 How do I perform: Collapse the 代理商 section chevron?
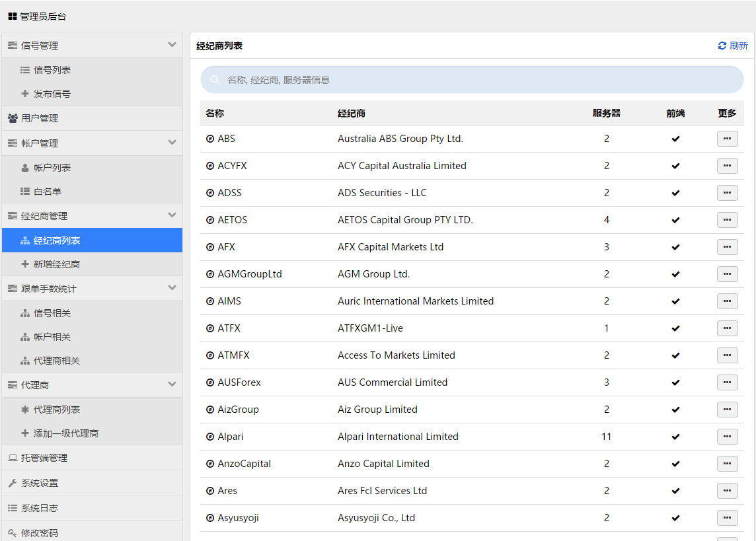coord(172,384)
